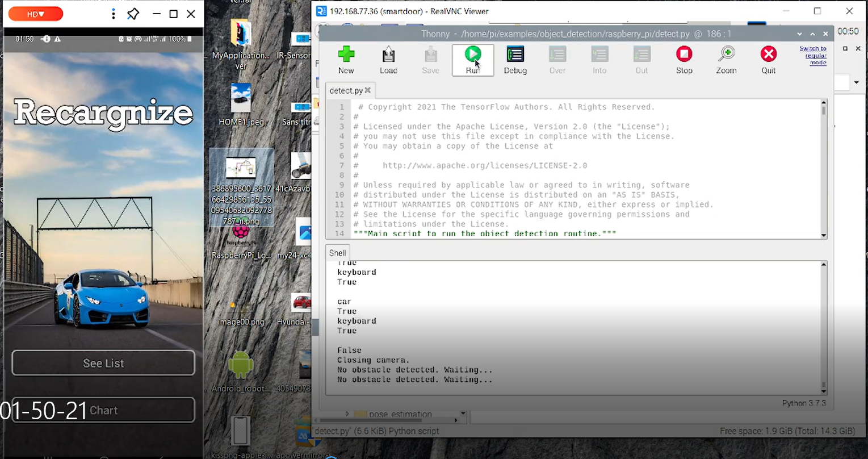Tap the 'Chart' button in the app
This screenshot has height=459, width=868.
[103, 410]
